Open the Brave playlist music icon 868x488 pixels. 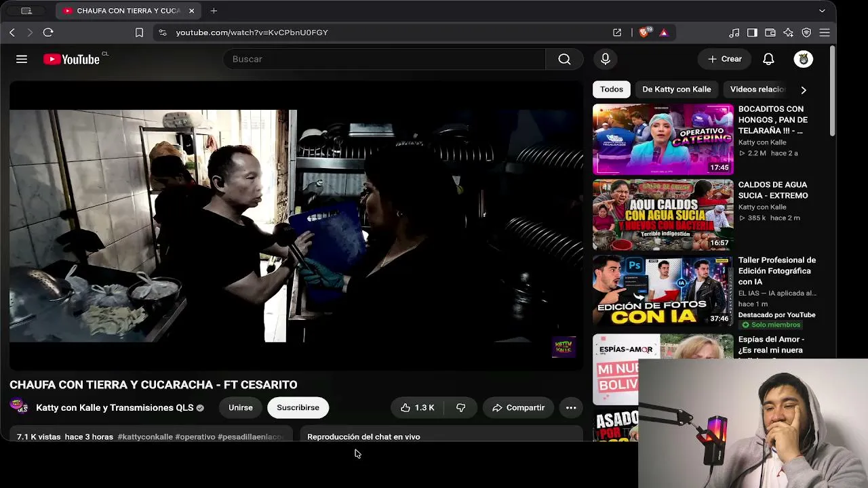pyautogui.click(x=734, y=33)
